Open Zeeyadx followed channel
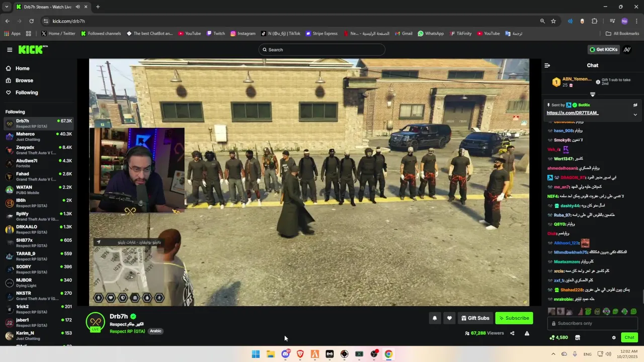644x362 pixels. [x=39, y=150]
